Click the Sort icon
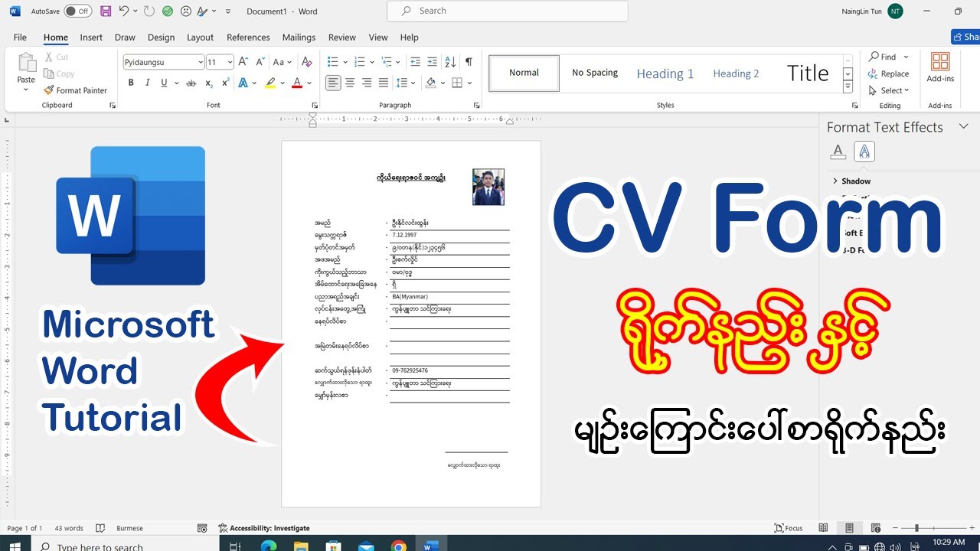The height and width of the screenshot is (551, 980). click(x=450, y=62)
